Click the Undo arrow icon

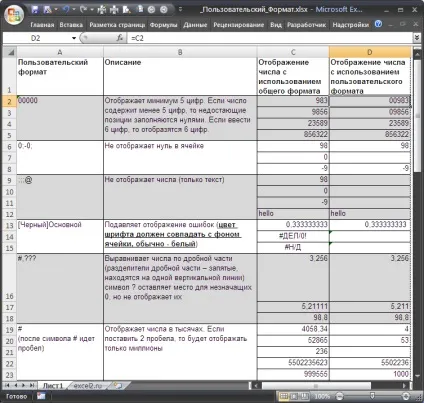click(x=66, y=10)
